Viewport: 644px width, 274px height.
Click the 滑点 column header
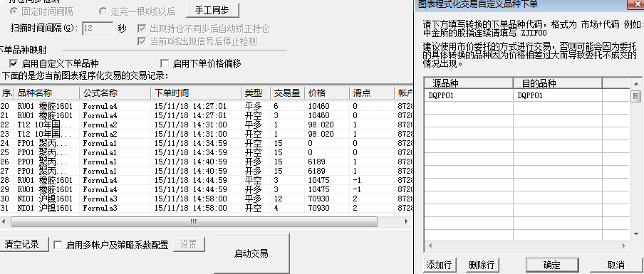[372, 93]
